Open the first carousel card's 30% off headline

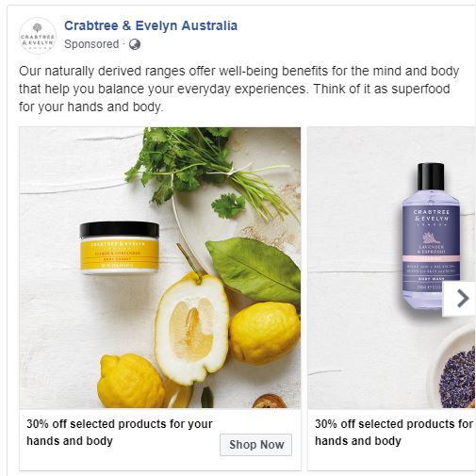coord(120,433)
